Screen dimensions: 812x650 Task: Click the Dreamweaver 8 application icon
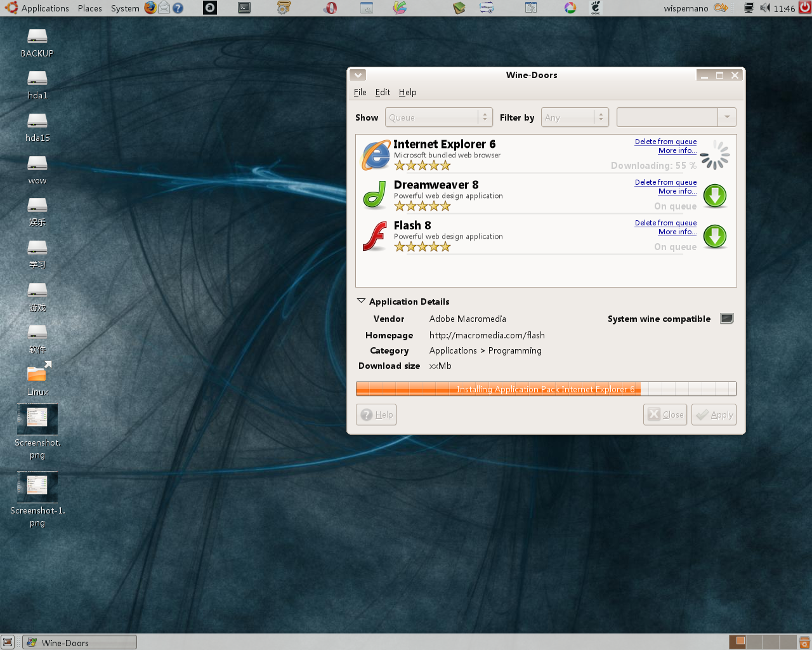click(x=375, y=196)
